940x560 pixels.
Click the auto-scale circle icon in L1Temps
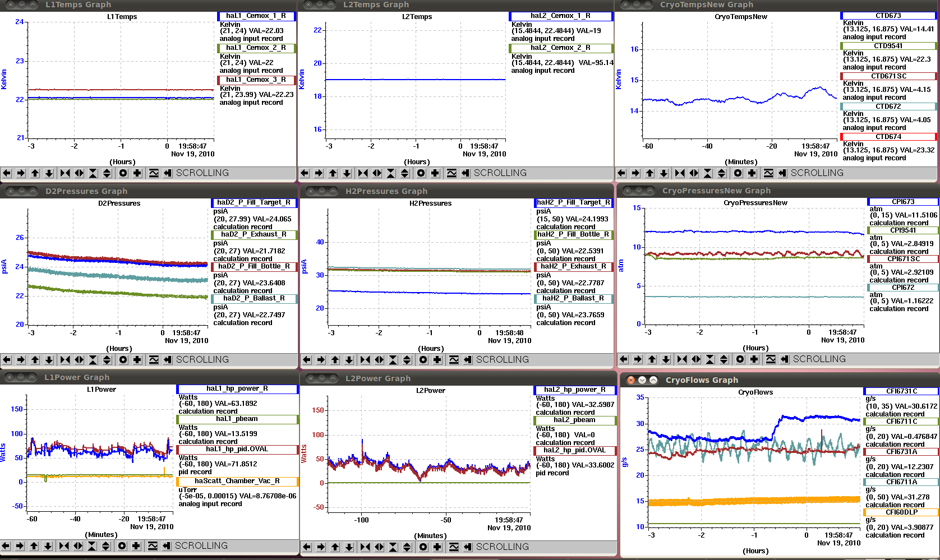(123, 173)
